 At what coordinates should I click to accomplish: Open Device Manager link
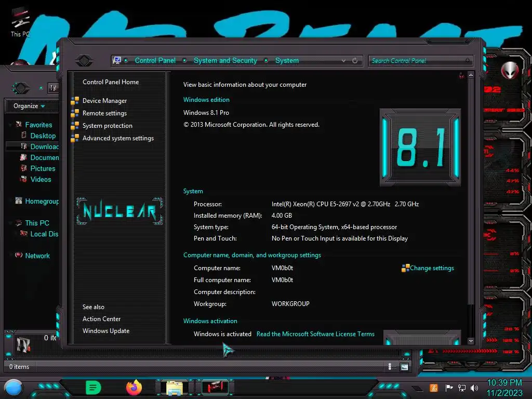click(x=104, y=101)
